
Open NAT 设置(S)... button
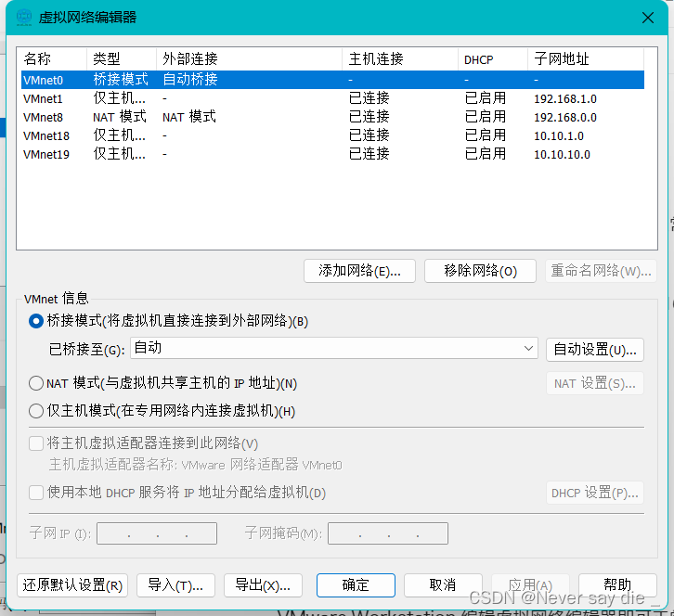[595, 383]
